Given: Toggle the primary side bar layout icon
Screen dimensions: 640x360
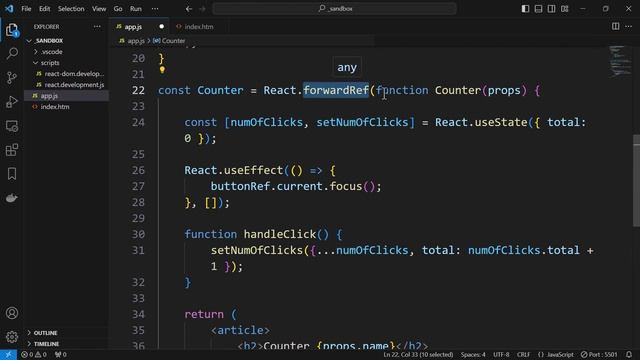Looking at the screenshot, I should pos(525,9).
